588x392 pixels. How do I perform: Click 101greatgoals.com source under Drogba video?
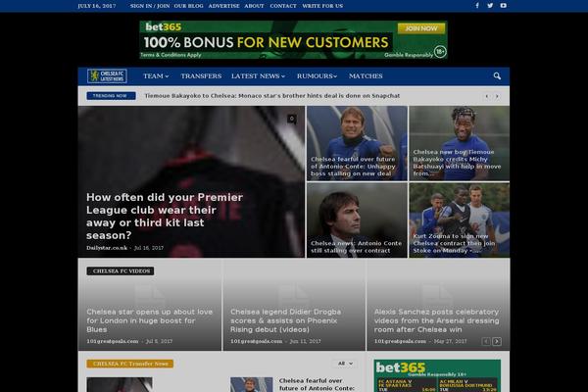point(256,341)
